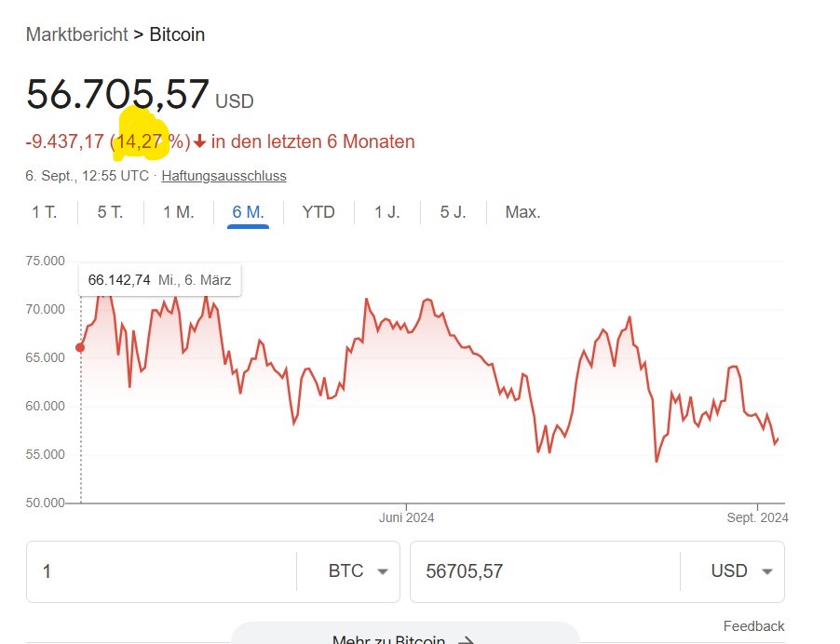Focus the BTC amount field showing 1

click(x=161, y=571)
